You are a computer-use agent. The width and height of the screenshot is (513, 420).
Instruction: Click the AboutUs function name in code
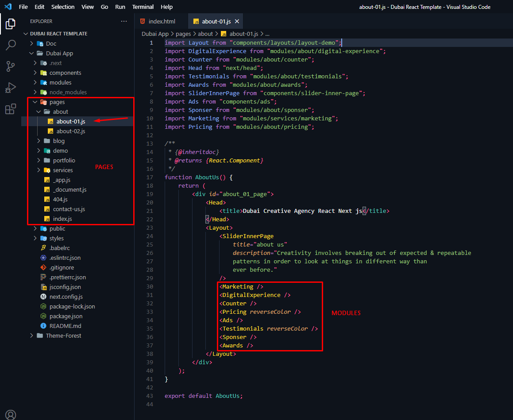[207, 177]
